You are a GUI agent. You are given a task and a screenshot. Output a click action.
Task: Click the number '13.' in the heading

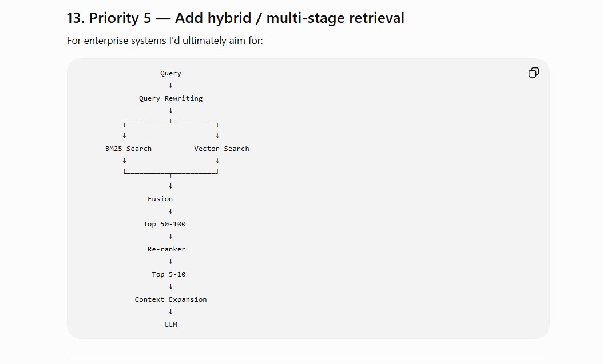click(x=76, y=18)
